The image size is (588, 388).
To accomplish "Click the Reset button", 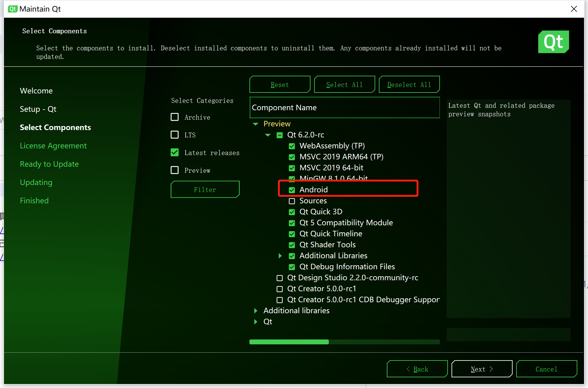I will (x=280, y=84).
